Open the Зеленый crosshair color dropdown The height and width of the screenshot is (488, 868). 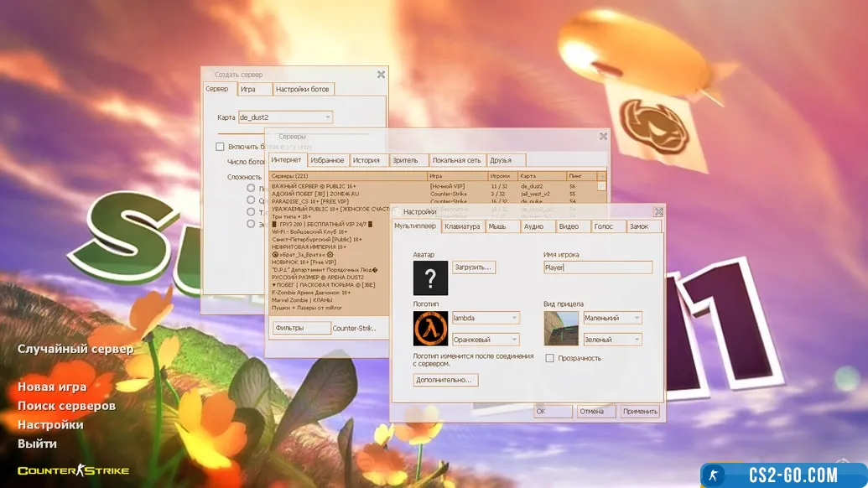612,340
